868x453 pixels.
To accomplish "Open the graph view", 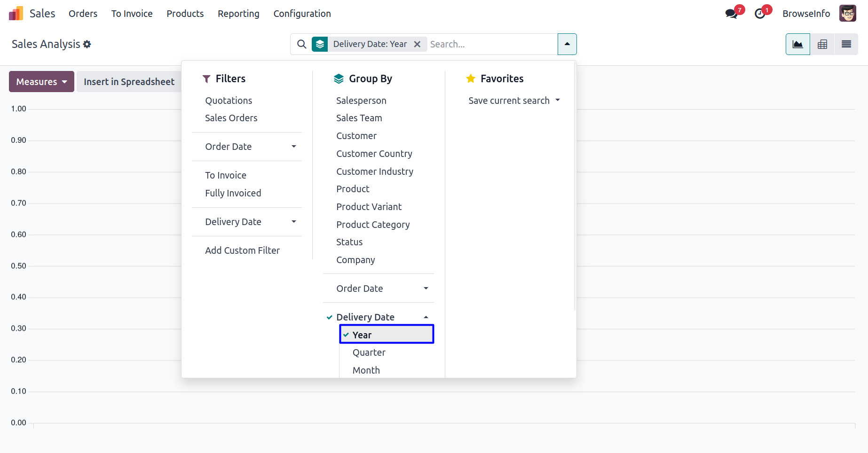I will pos(797,44).
